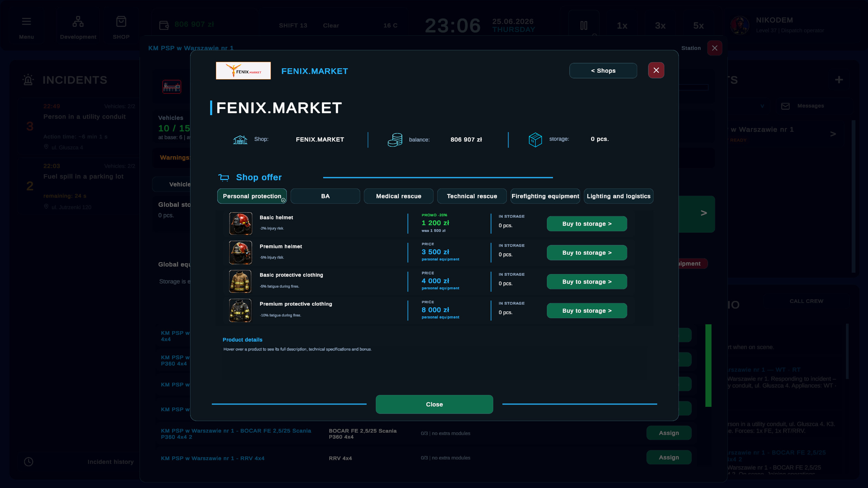Set game speed to 5x
Screen dimensions: 868x488
pyautogui.click(x=698, y=25)
